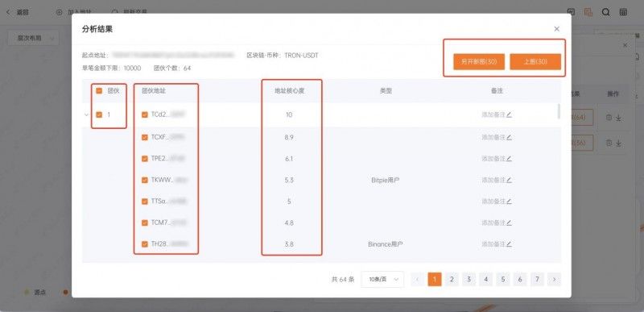Click the 另开新图(30) button

[x=479, y=62]
